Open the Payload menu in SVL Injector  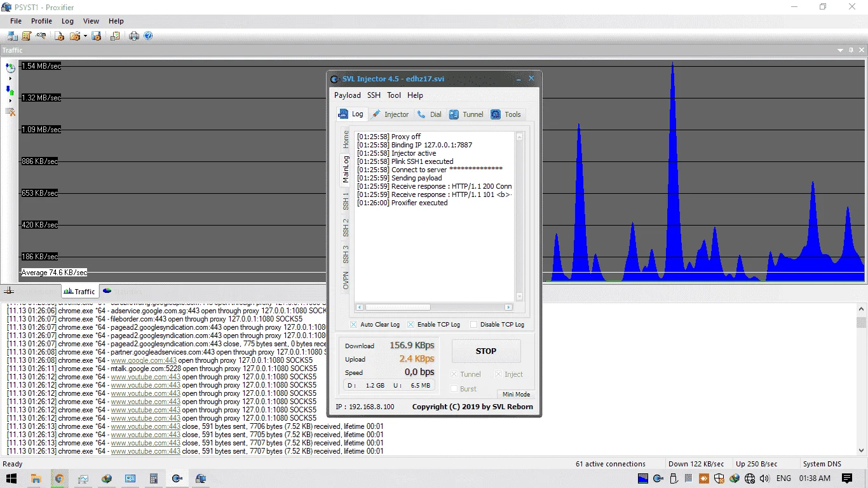click(348, 95)
